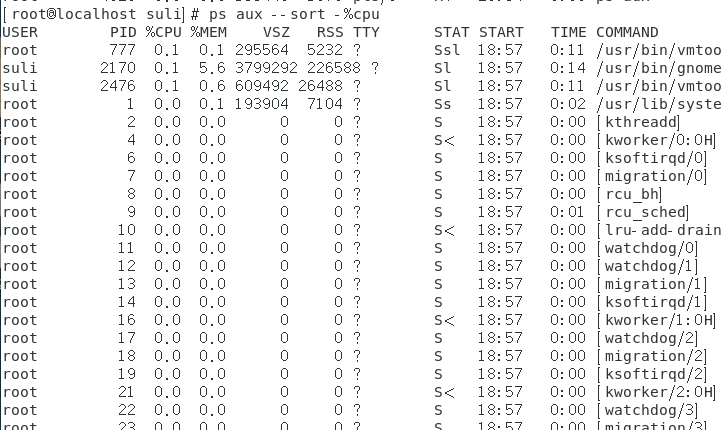Viewport: 722px width, 430px height.
Task: Click the [ksoftirqd/0] process name
Action: point(652,158)
